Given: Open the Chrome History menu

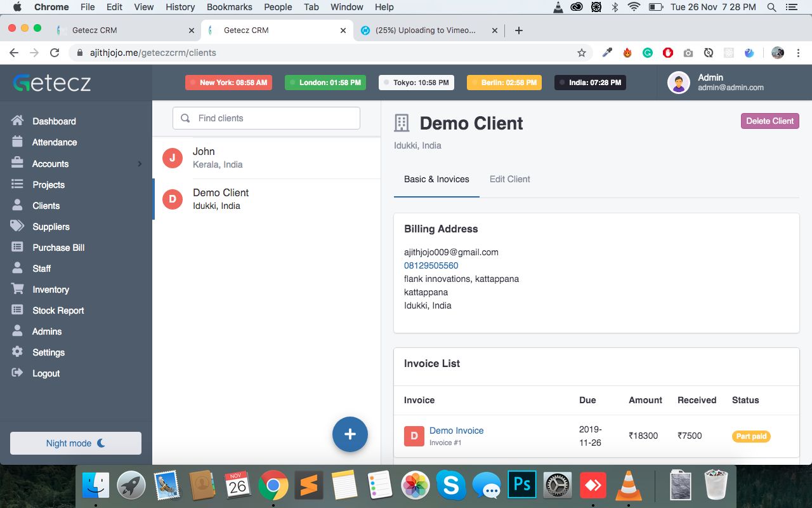Looking at the screenshot, I should pos(180,7).
